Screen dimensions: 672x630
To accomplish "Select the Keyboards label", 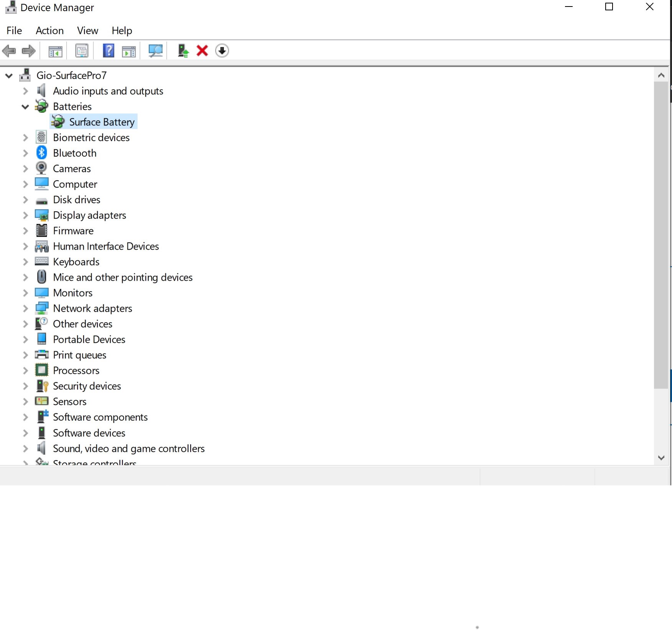I will click(76, 262).
